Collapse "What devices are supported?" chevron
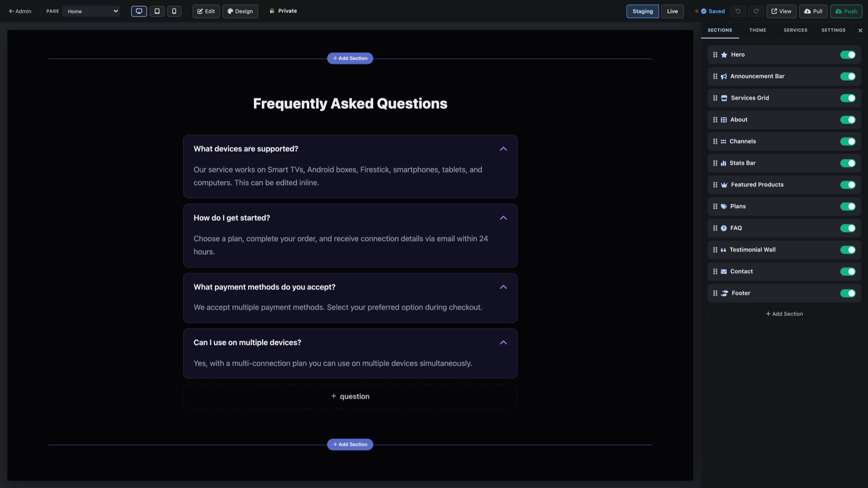The image size is (868, 488). pos(503,149)
